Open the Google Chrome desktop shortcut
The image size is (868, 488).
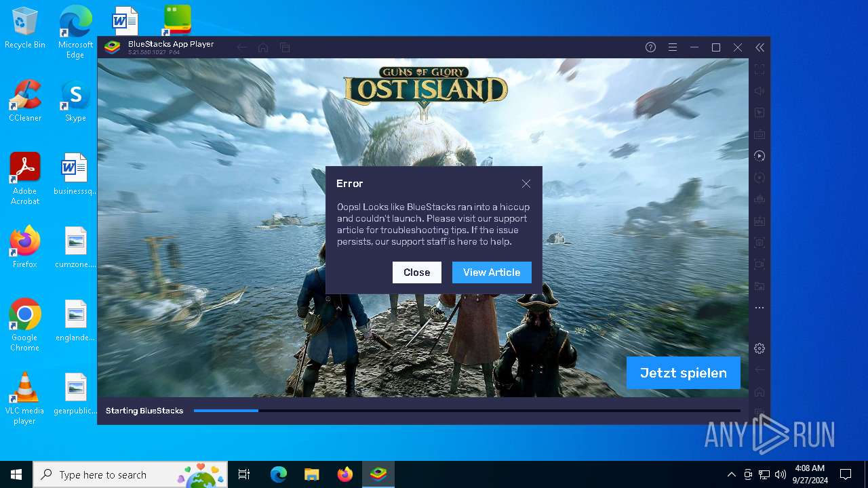coord(25,325)
